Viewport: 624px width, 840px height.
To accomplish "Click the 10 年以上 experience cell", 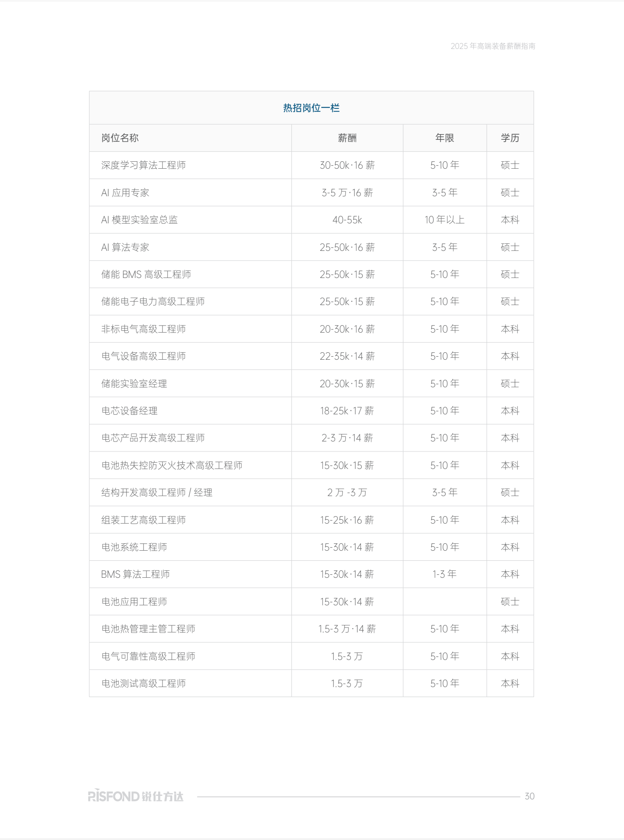I will pyautogui.click(x=444, y=220).
